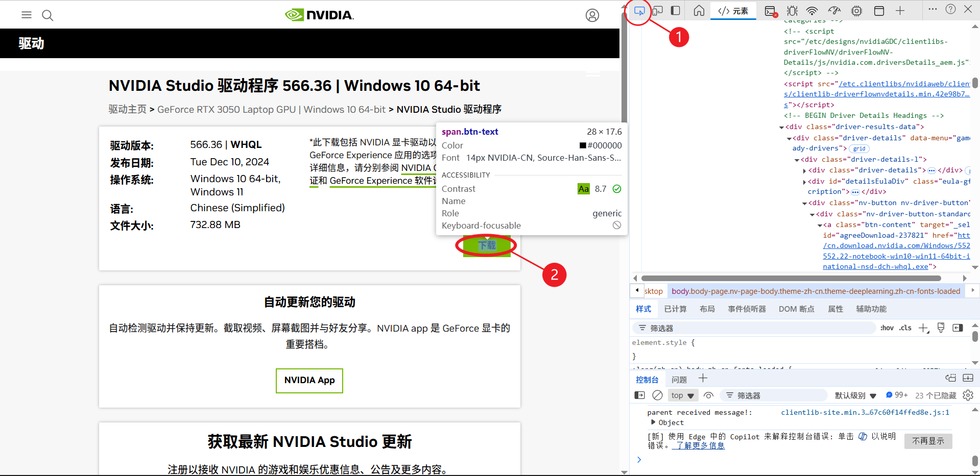The image size is (980, 476).
Task: Open the 驱动主页 breadcrumb link
Action: 127,109
